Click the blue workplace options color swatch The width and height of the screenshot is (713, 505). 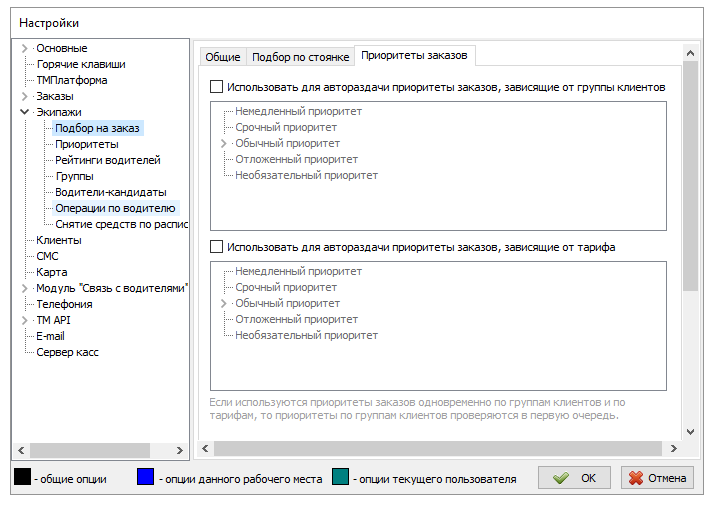click(146, 478)
